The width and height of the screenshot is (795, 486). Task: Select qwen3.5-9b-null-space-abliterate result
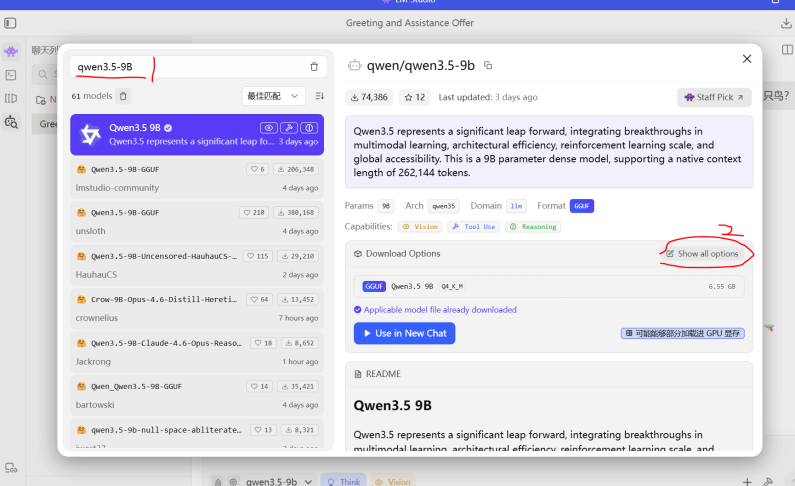point(197,434)
